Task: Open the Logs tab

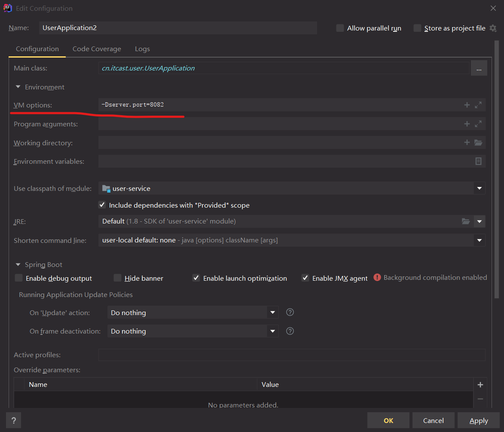Action: 142,49
